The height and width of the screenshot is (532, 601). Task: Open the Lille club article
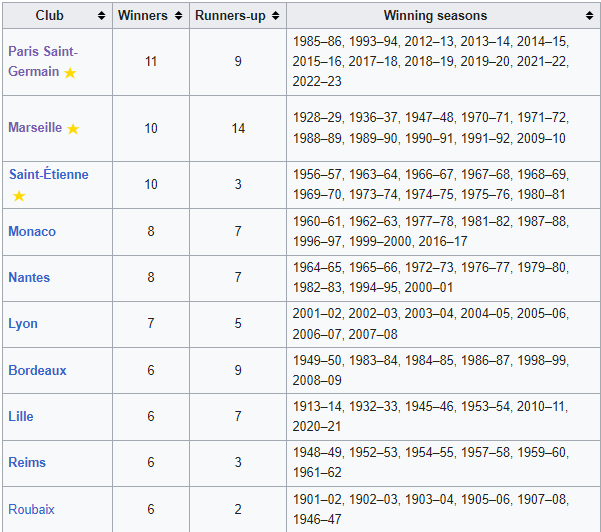[x=22, y=416]
